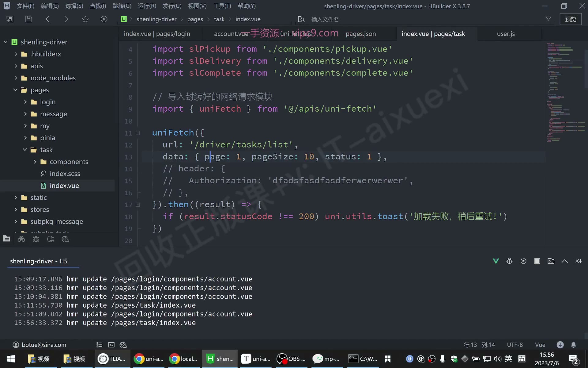
Task: Open the 运行(R) menu
Action: pos(147,6)
